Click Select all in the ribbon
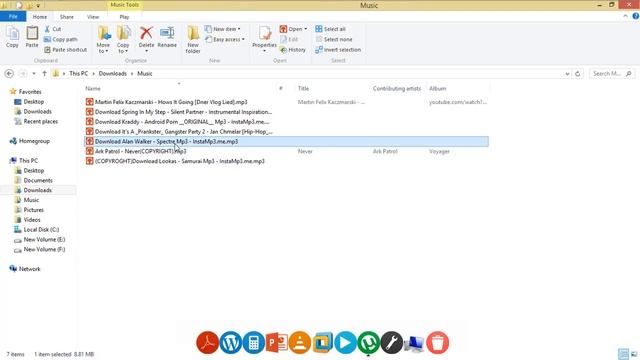The height and width of the screenshot is (360, 640). click(x=330, y=29)
